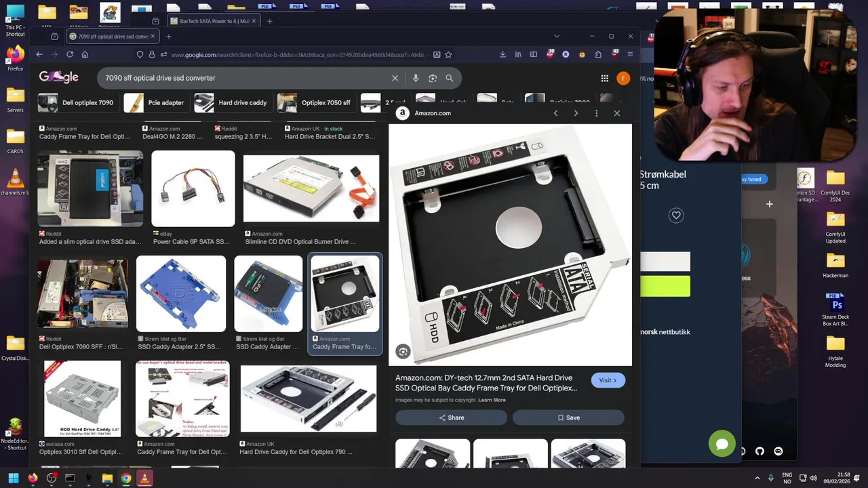Select the Optiplex 7050 sff filter chip
This screenshot has width=868, height=488.
(x=317, y=102)
